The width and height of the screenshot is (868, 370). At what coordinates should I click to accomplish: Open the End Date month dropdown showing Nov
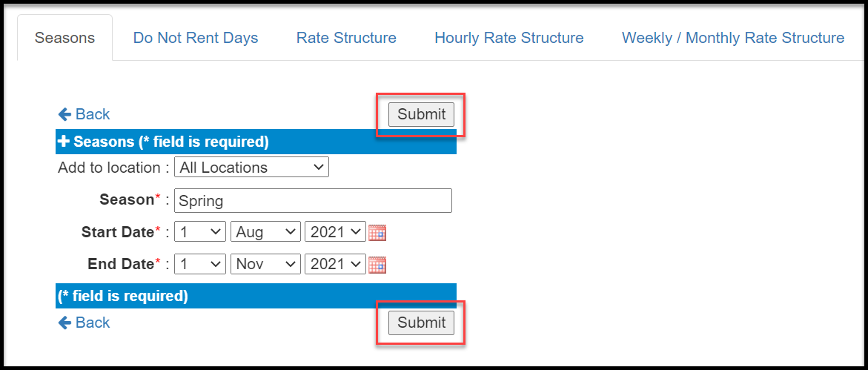(x=265, y=264)
